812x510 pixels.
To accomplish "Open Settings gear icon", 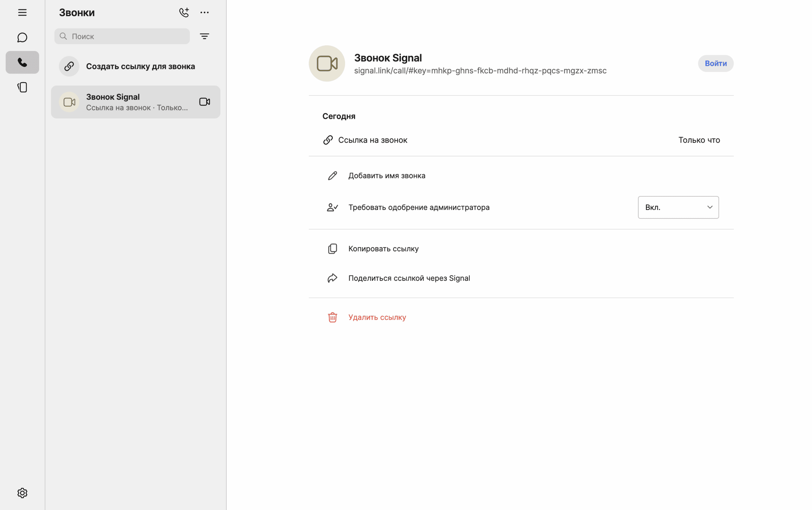I will (22, 493).
